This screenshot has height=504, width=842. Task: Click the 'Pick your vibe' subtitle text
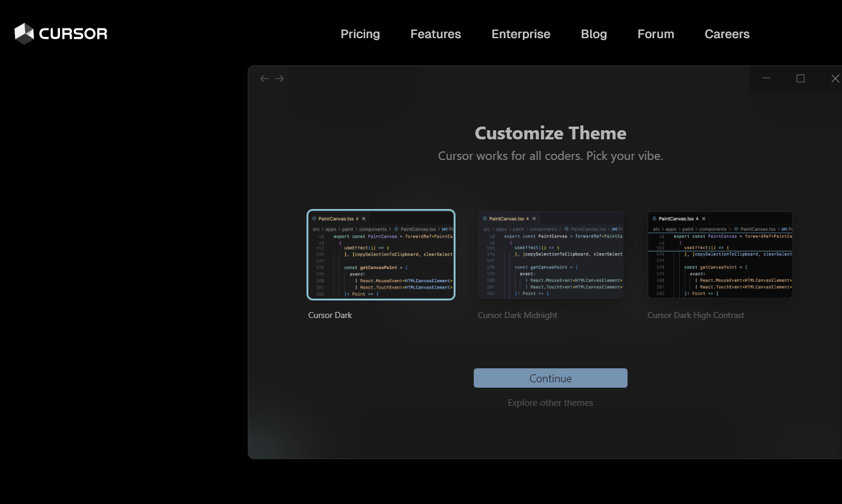click(625, 156)
